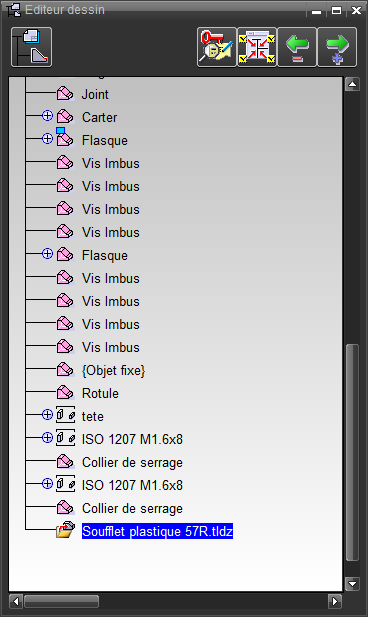The image size is (368, 617).
Task: Click the vertical scrollbar down arrow
Action: pos(352,584)
